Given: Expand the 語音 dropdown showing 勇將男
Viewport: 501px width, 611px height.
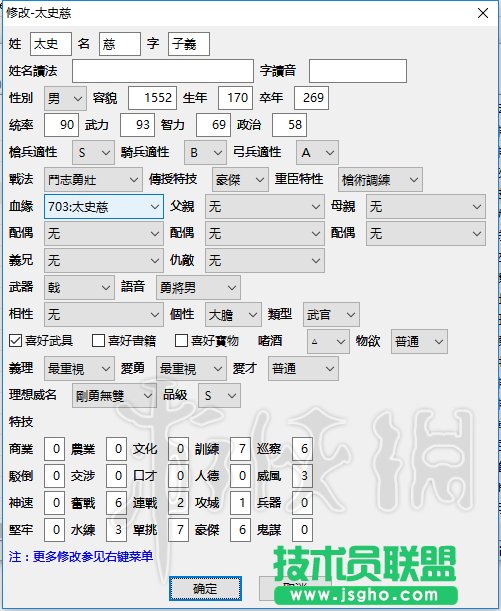Looking at the screenshot, I should [198, 288].
